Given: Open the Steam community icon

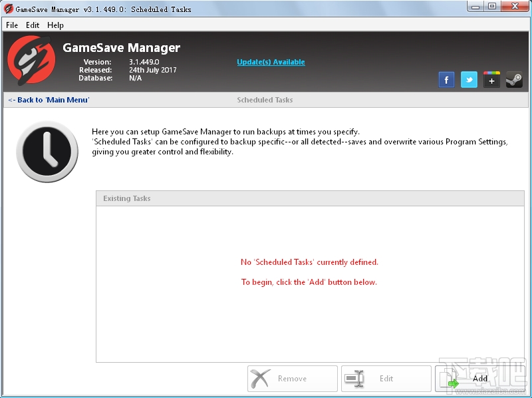Looking at the screenshot, I should [x=513, y=79].
